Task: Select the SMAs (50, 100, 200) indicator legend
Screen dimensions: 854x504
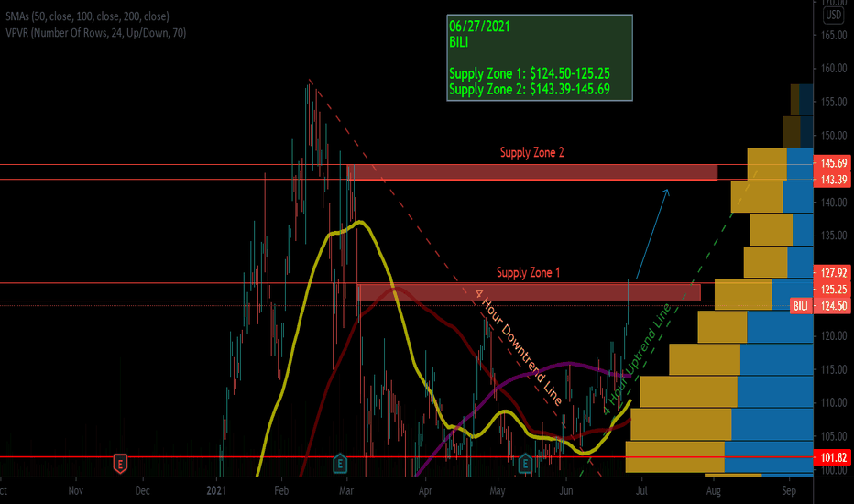Action: [x=87, y=16]
